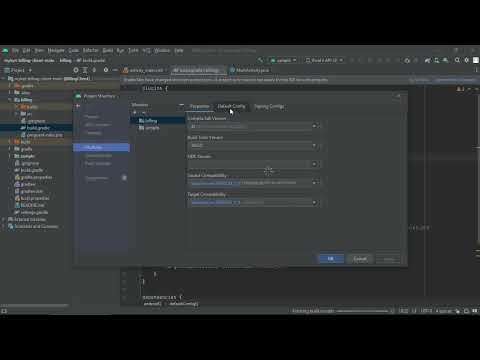Image resolution: width=480 pixels, height=360 pixels.
Task: Expand the Build Tools Version dropdown
Action: pos(314,146)
